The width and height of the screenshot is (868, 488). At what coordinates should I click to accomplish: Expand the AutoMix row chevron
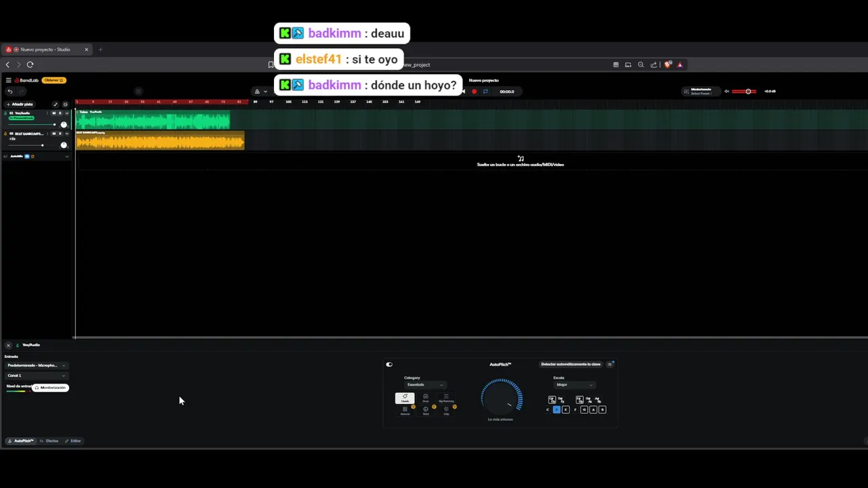click(x=66, y=157)
